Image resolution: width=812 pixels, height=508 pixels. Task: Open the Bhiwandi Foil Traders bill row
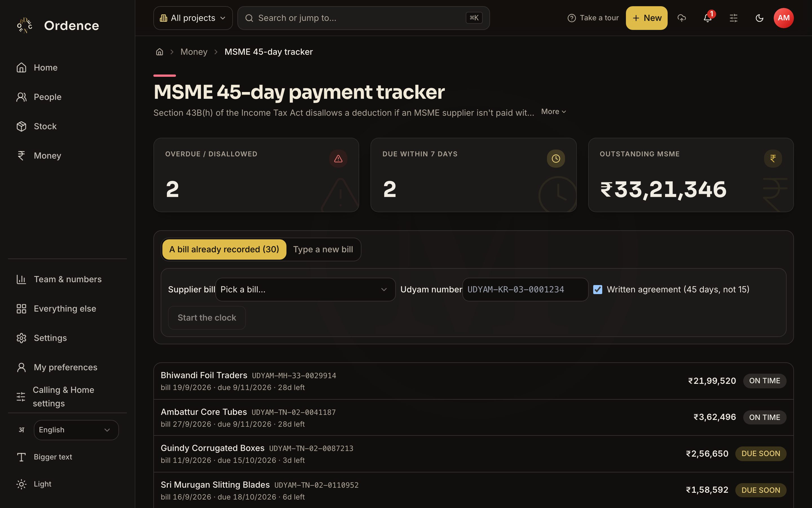(473, 381)
